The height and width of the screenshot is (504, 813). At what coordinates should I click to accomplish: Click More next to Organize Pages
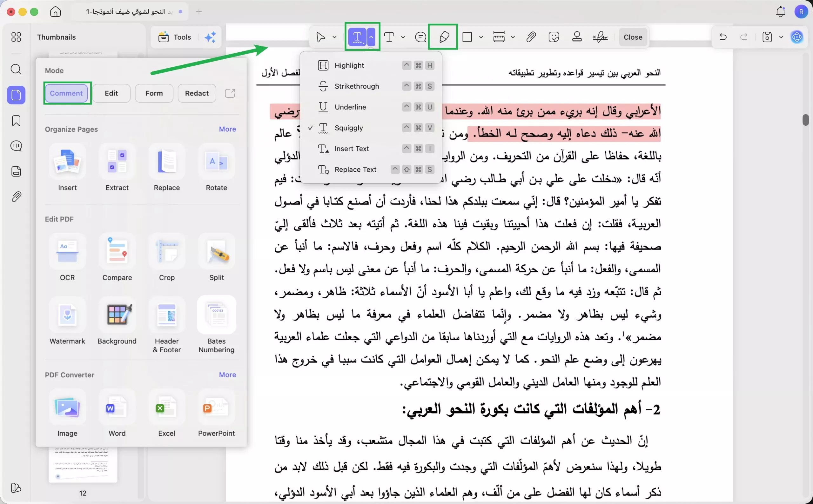(x=227, y=129)
